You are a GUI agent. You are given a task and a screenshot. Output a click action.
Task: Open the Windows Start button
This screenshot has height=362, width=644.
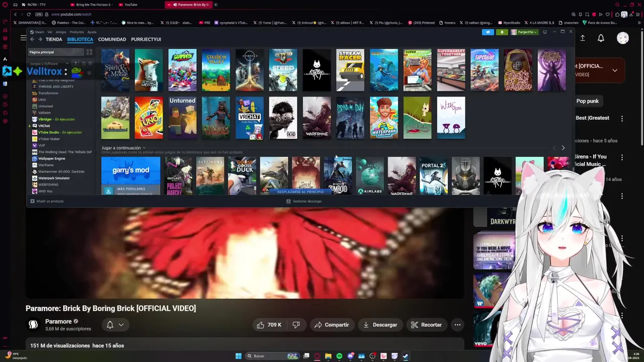tap(238, 356)
